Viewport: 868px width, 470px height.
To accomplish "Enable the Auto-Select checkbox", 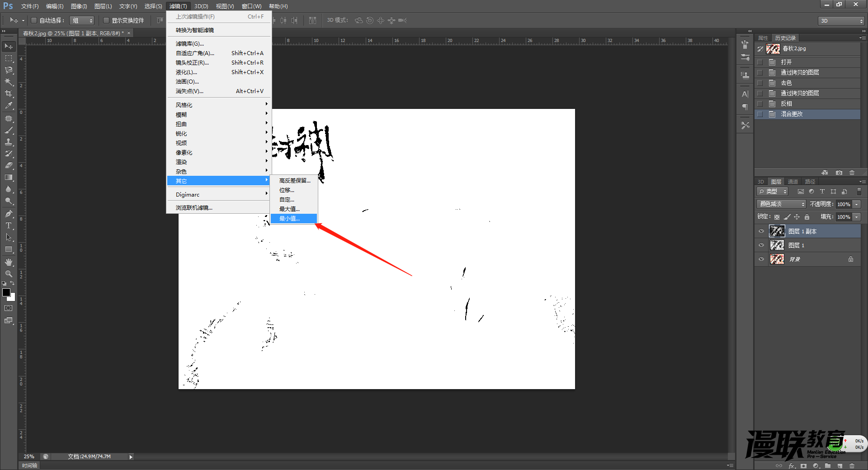I will pyautogui.click(x=33, y=20).
